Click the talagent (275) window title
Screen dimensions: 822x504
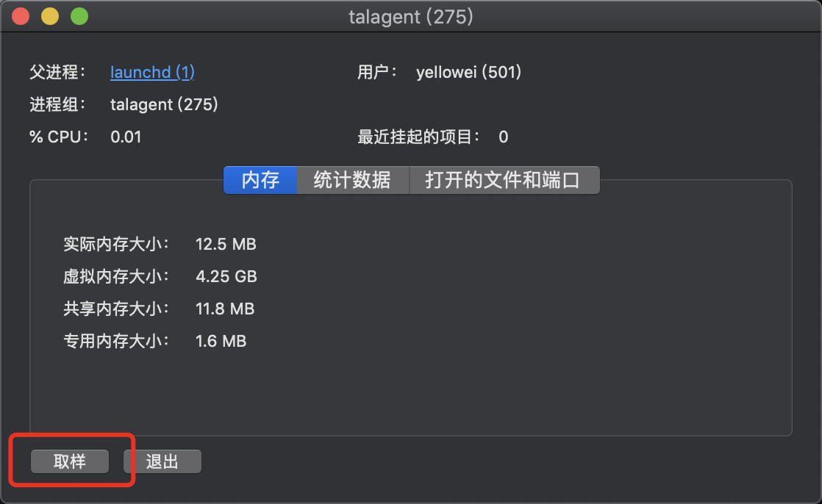[411, 17]
